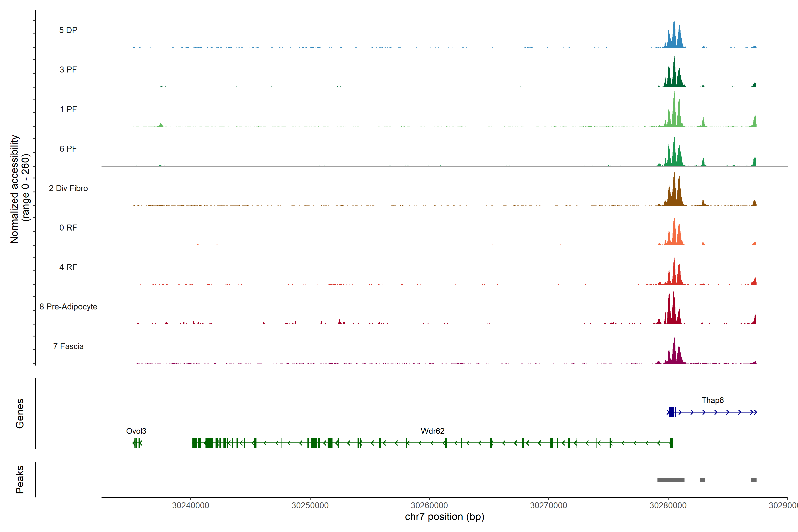
Task: Click the 30260000 axis tick label
Action: click(429, 506)
